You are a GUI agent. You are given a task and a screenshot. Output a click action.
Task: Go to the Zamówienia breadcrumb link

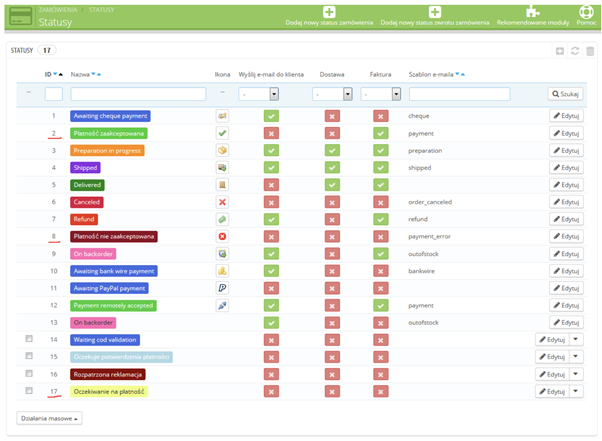coord(58,10)
